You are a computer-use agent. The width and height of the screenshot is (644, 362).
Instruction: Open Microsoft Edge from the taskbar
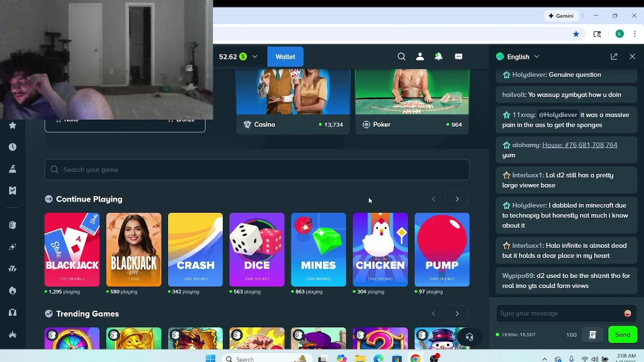click(x=378, y=359)
